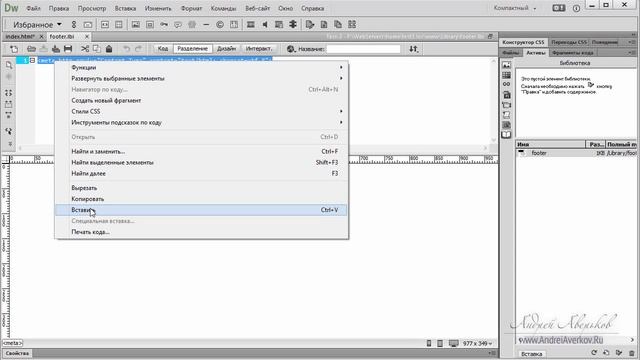Select tablet size icon in status bar
Image resolution: width=640 pixels, height=360 pixels.
(x=440, y=343)
